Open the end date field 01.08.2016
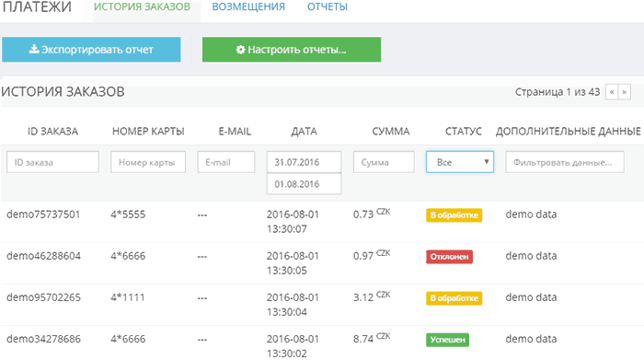 [x=304, y=184]
